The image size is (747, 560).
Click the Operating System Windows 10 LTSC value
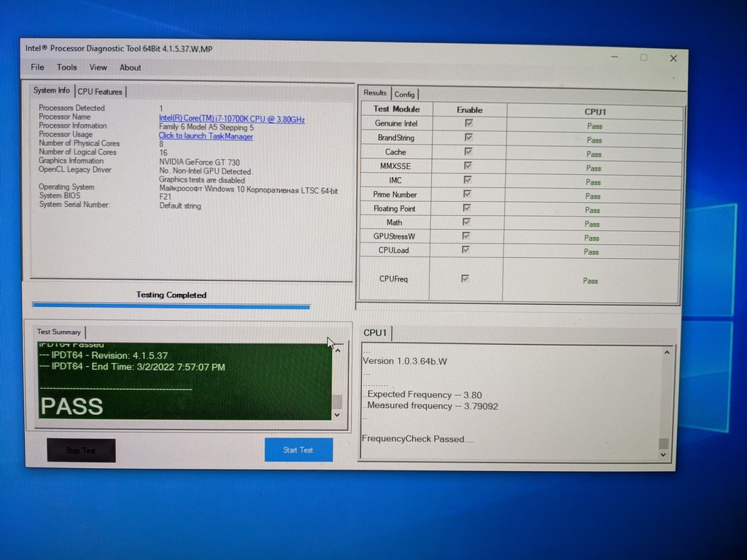tap(249, 190)
